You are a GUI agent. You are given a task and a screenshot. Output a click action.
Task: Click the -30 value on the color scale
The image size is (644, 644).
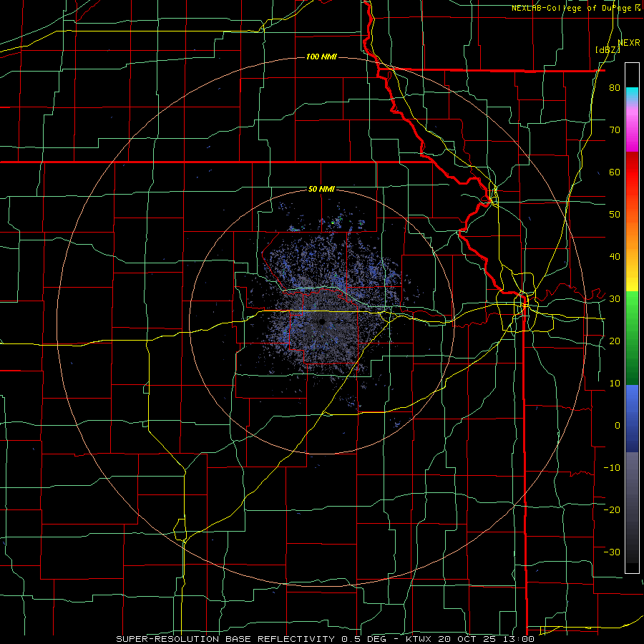point(612,552)
